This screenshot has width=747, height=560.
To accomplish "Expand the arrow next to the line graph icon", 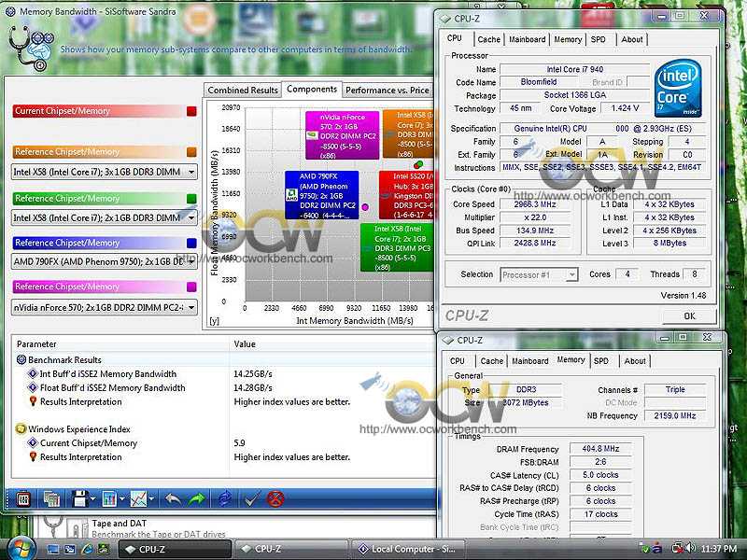I will point(151,499).
